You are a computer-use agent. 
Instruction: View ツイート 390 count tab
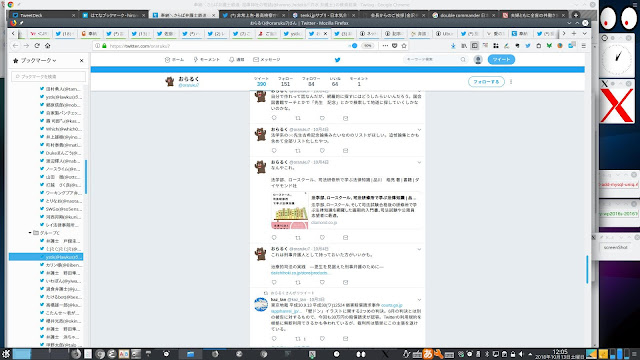[x=261, y=81]
